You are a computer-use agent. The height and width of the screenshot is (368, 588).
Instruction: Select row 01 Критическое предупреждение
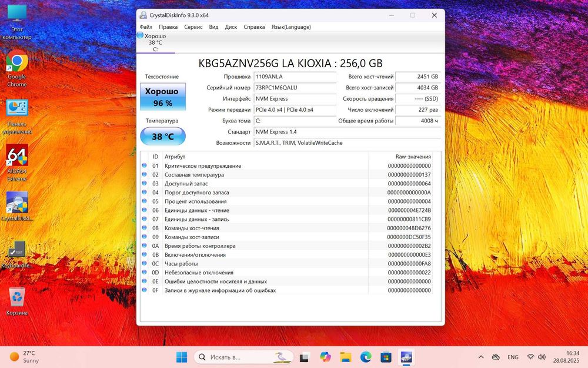coord(286,165)
